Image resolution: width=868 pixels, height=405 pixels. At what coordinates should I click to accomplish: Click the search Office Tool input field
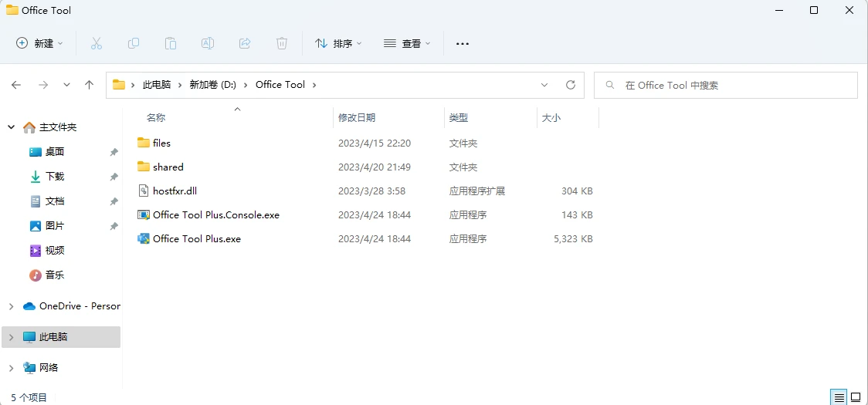[x=726, y=85]
